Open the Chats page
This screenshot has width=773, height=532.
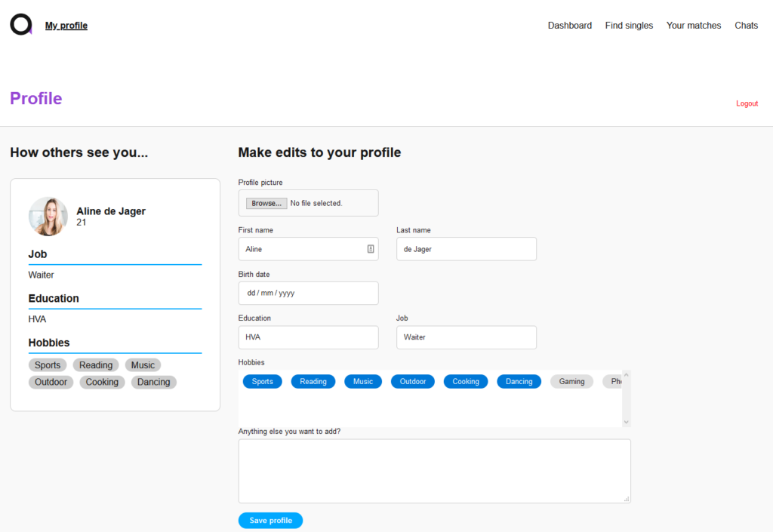coord(746,26)
